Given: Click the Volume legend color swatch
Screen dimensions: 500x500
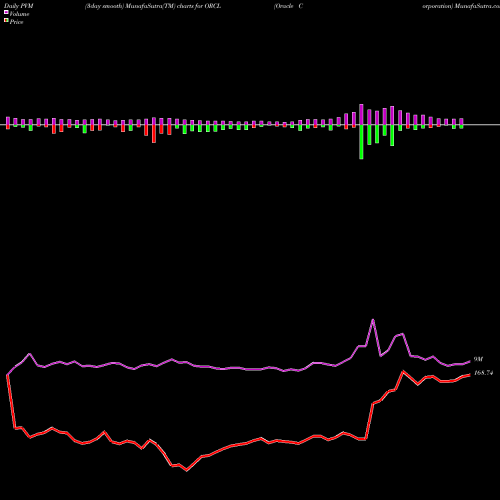Looking at the screenshot, I should coord(6,12).
